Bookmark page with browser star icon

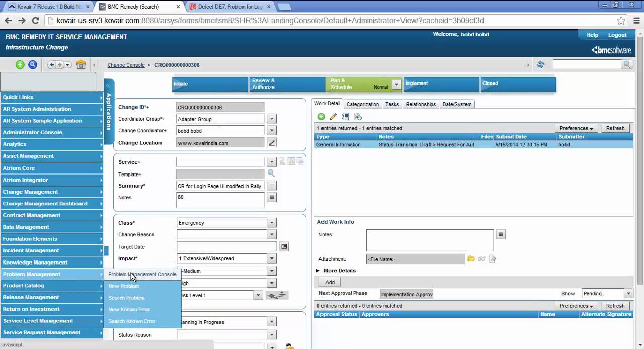[621, 21]
